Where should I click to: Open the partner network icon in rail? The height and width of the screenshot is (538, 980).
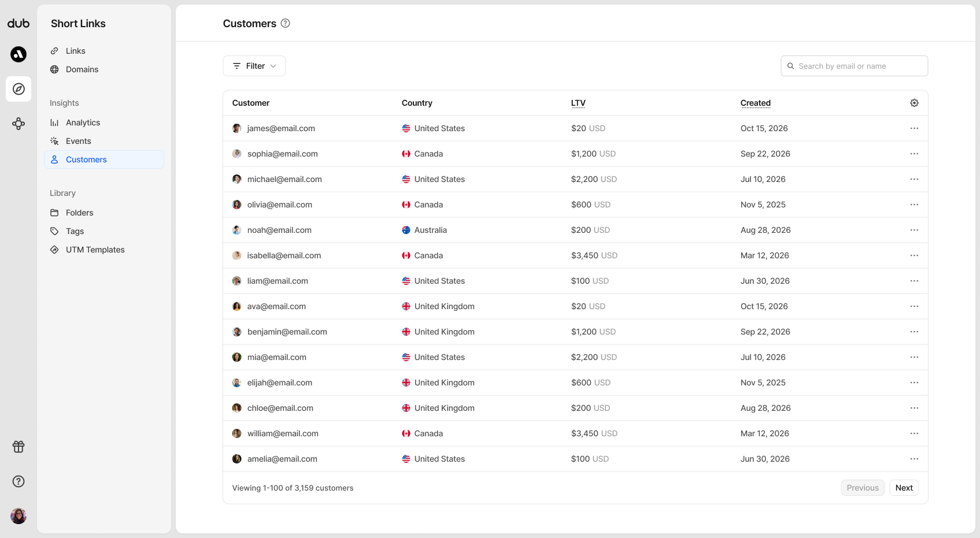point(19,124)
